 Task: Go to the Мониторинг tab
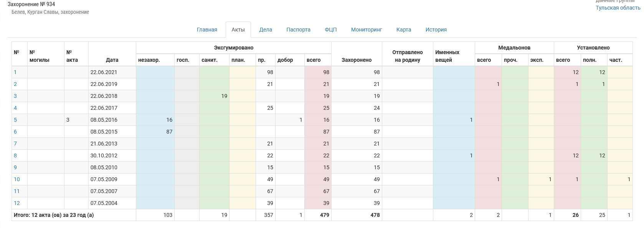pos(367,30)
